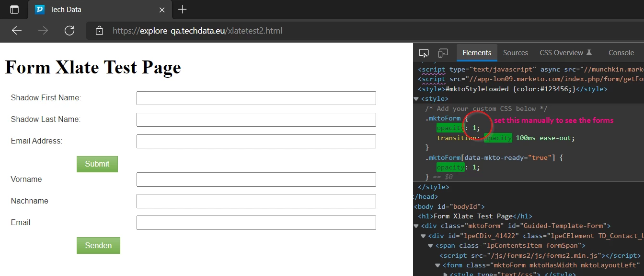Click the transition 100ms ease-out line
The width and height of the screenshot is (644, 276).
click(506, 138)
